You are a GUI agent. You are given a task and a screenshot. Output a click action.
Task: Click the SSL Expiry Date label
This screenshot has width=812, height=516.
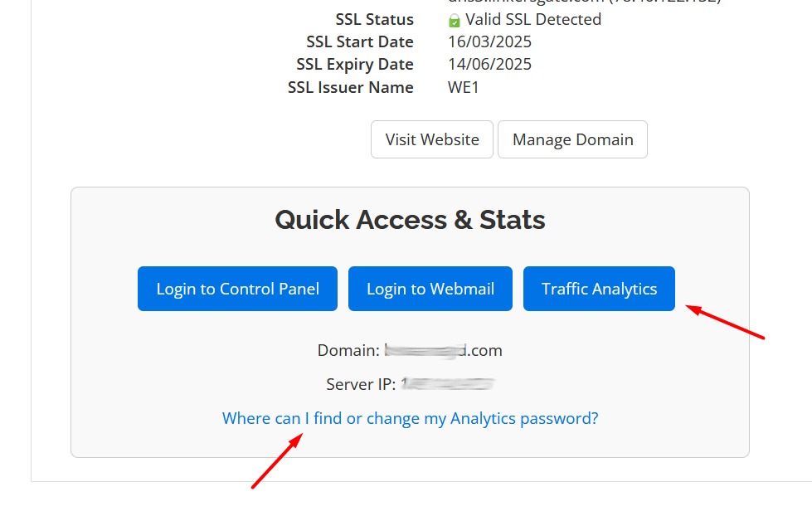(x=355, y=64)
